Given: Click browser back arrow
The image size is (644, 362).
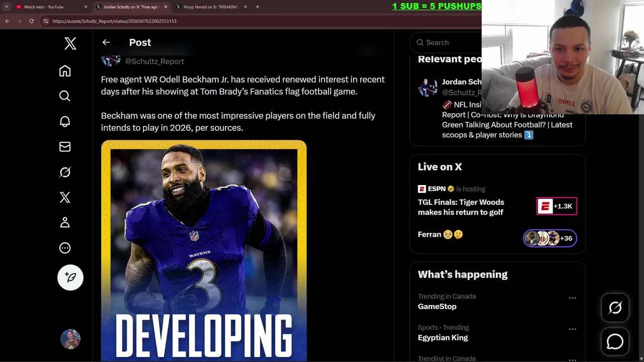Looking at the screenshot, I should click(x=7, y=21).
